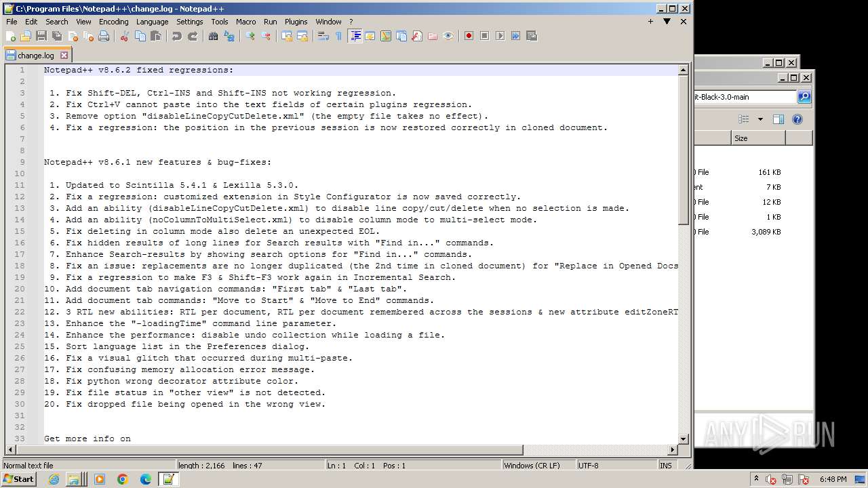Click the help icon in the Explorer window
The height and width of the screenshot is (488, 868).
[x=797, y=119]
